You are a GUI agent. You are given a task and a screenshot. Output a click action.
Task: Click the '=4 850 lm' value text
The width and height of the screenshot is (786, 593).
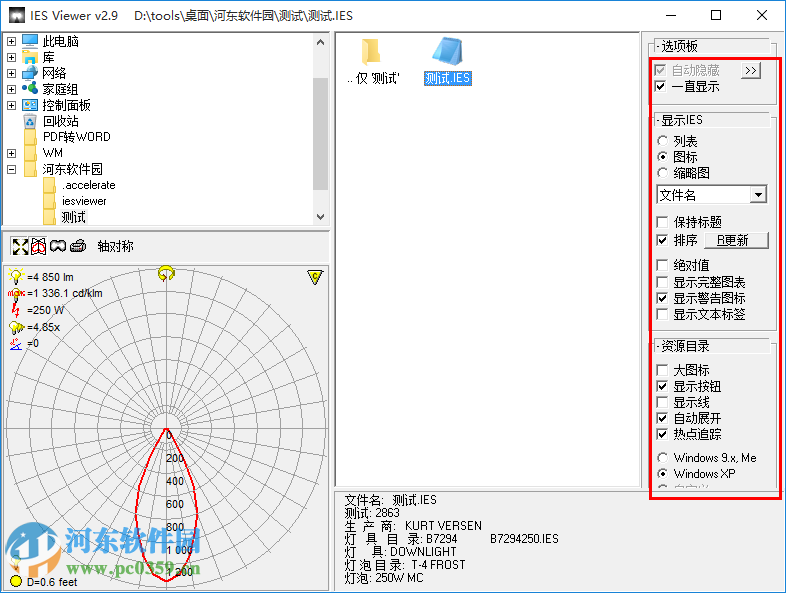(50, 277)
